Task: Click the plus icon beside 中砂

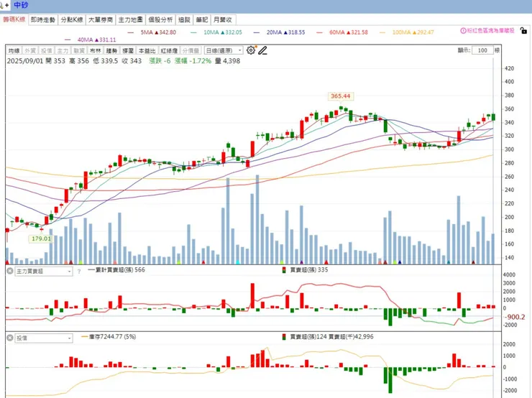Action: pos(7,5)
